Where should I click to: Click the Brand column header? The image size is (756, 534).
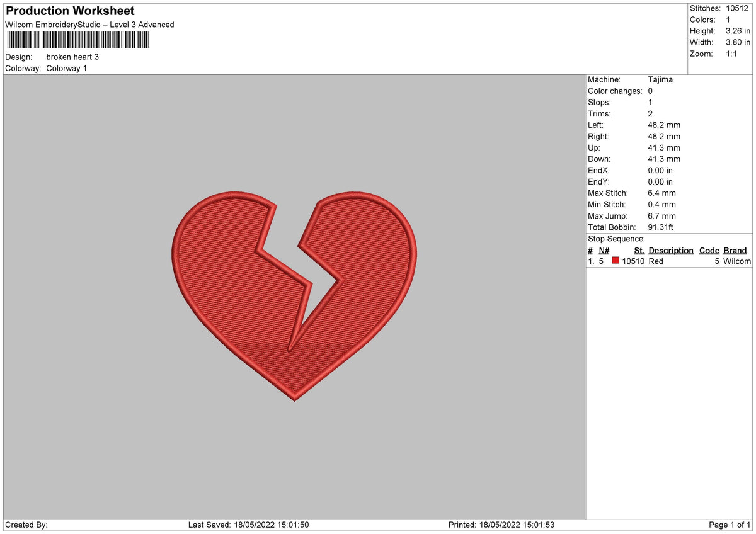coord(735,250)
